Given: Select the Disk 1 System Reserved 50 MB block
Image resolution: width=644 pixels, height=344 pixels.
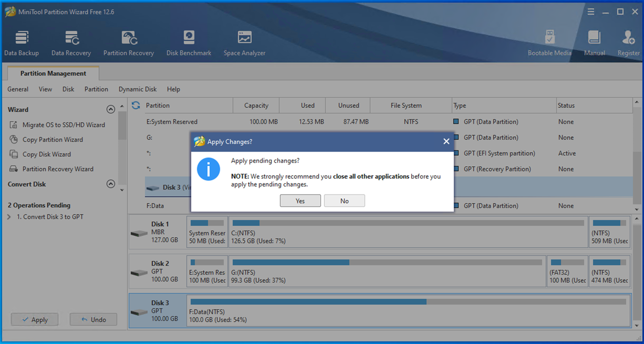Looking at the screenshot, I should [x=208, y=232].
